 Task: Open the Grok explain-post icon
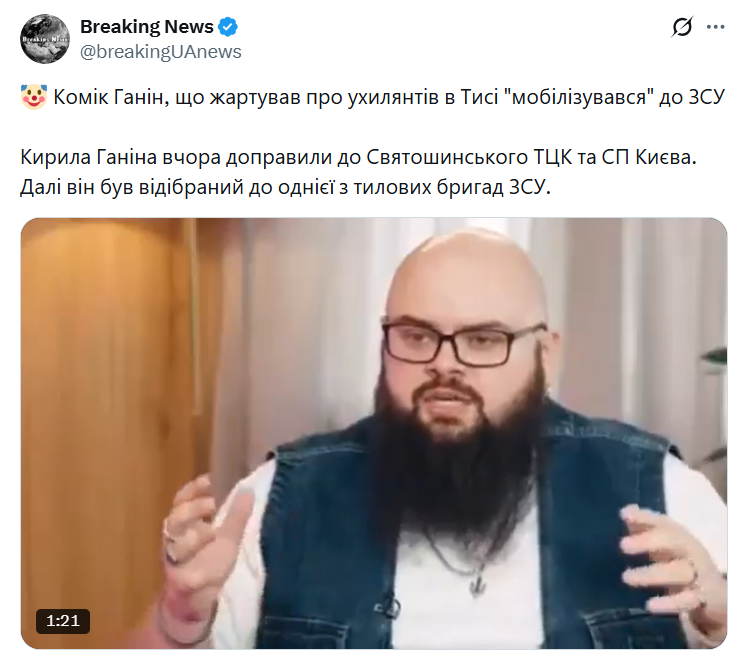point(682,26)
